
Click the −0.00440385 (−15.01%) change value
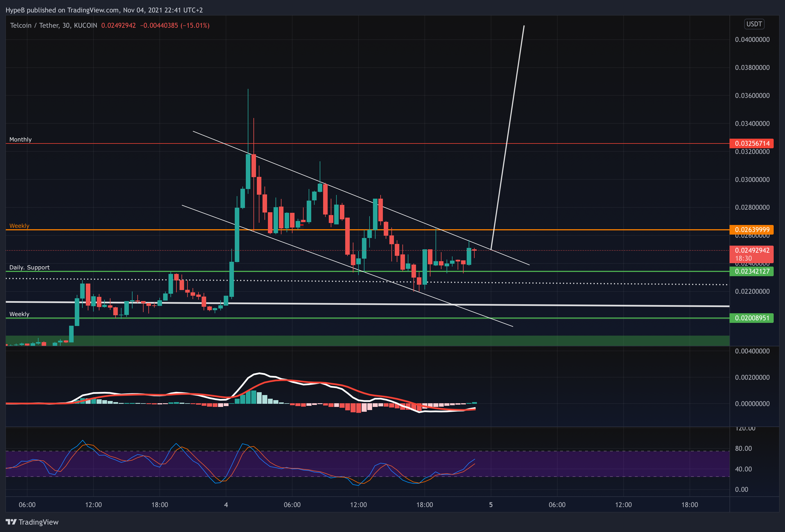coord(175,25)
